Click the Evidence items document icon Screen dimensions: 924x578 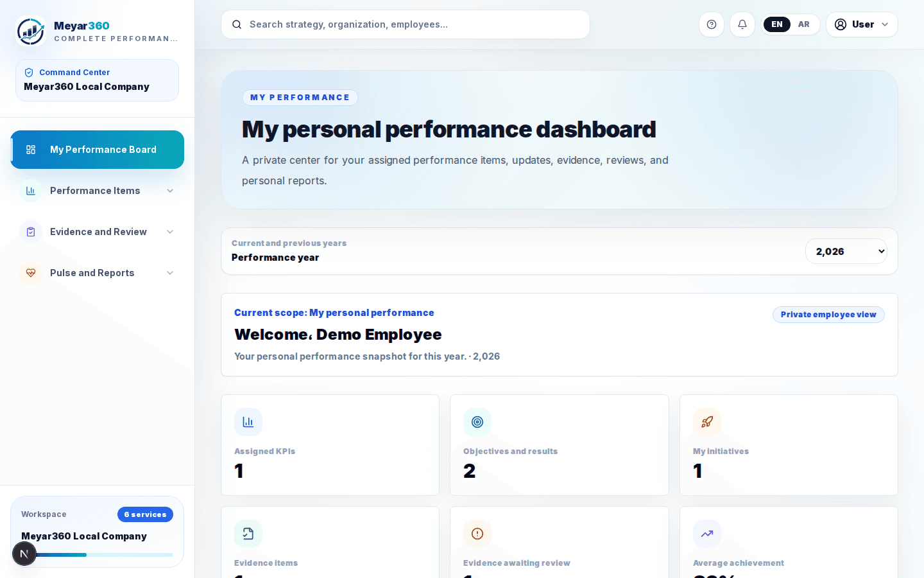tap(248, 534)
